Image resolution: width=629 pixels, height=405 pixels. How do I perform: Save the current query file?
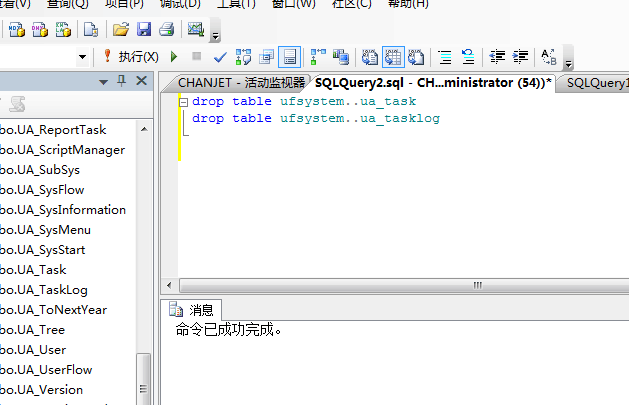[144, 30]
